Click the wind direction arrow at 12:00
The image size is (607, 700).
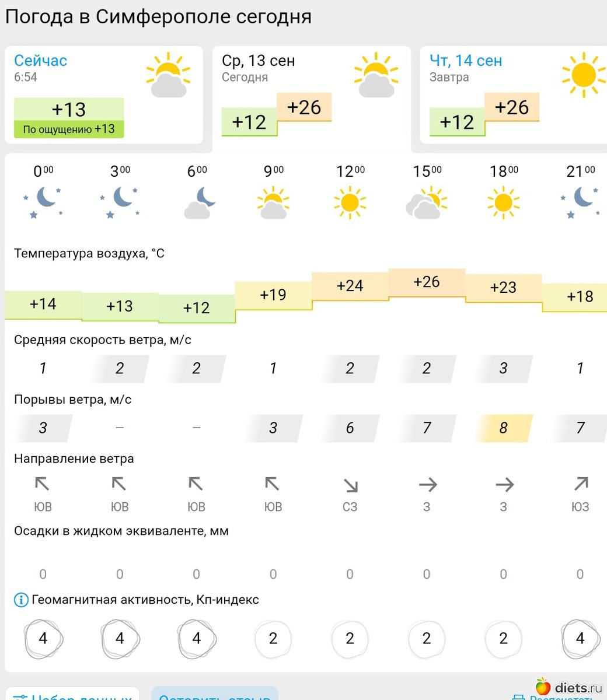pos(350,485)
